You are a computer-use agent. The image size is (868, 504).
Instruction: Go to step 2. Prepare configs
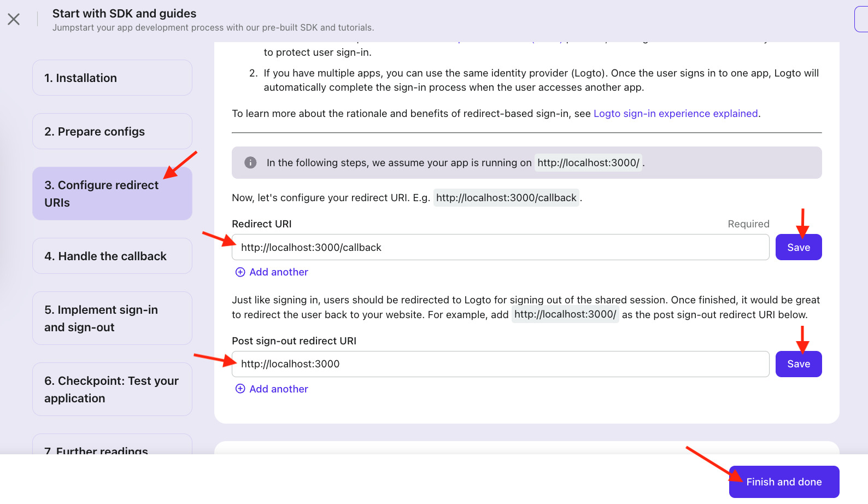tap(112, 131)
